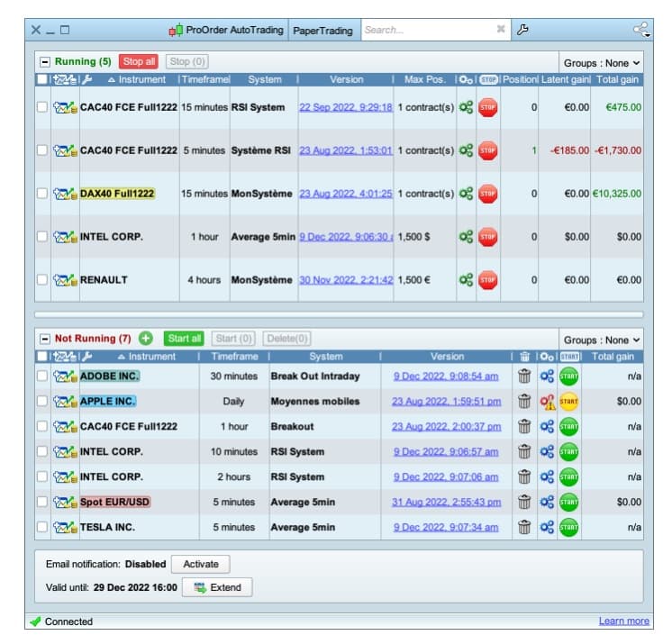Click warning gears icon in APPLE INC. row
672x644 pixels.
pos(547,402)
